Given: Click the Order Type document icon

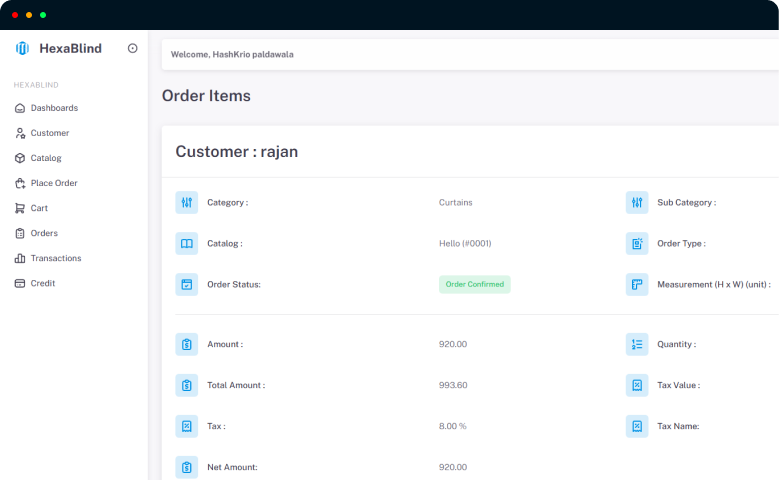Looking at the screenshot, I should (637, 243).
